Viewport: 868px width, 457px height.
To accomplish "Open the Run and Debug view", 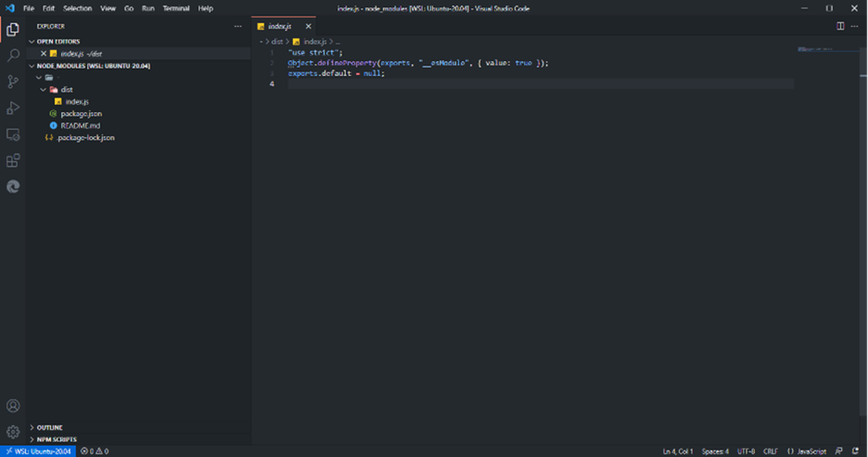I will tap(13, 108).
